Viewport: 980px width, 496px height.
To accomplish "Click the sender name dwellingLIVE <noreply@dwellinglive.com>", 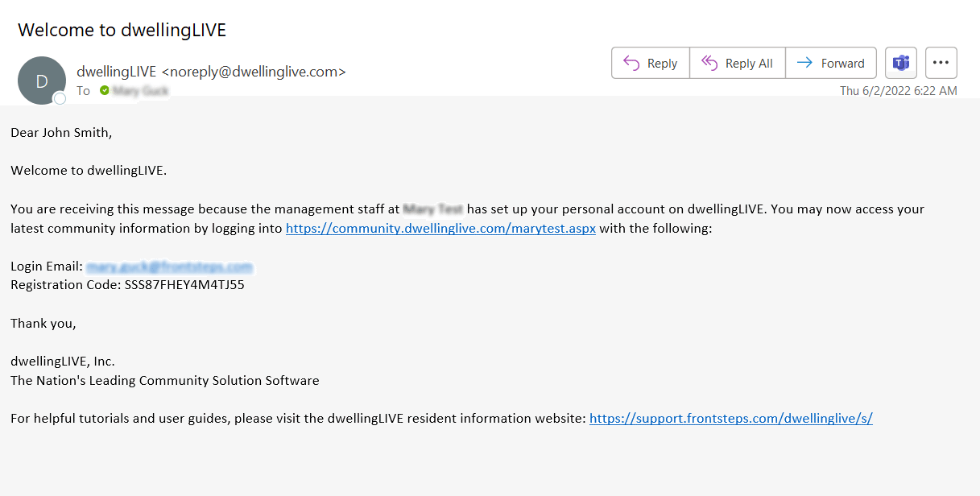I will click(x=211, y=72).
